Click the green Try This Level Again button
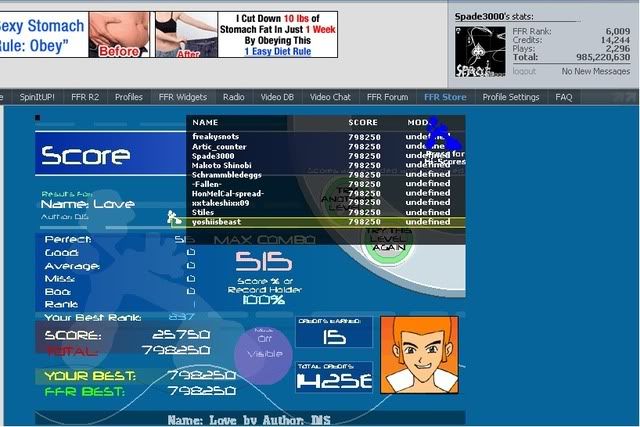The width and height of the screenshot is (640, 427). pos(390,240)
